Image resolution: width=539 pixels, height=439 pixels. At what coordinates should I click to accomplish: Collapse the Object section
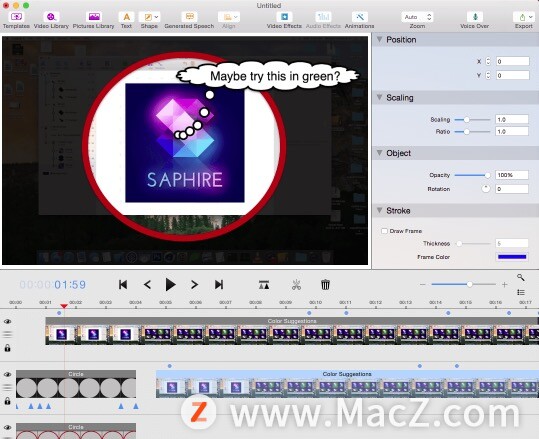(380, 153)
